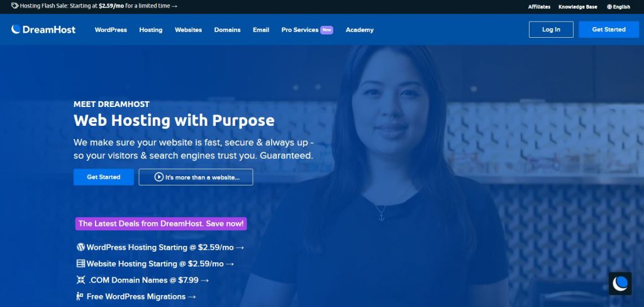Expand the WordPress navigation menu

pyautogui.click(x=111, y=30)
